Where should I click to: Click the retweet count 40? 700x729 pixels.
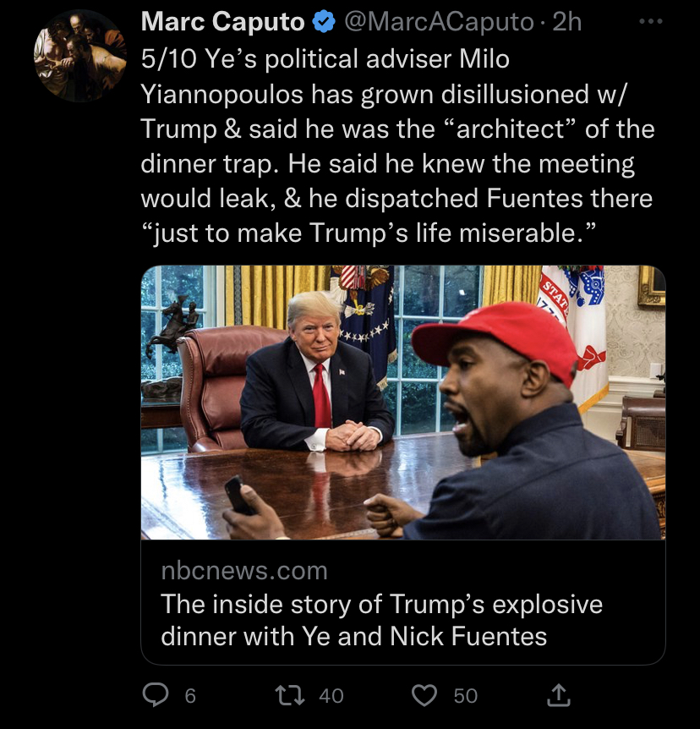(331, 696)
